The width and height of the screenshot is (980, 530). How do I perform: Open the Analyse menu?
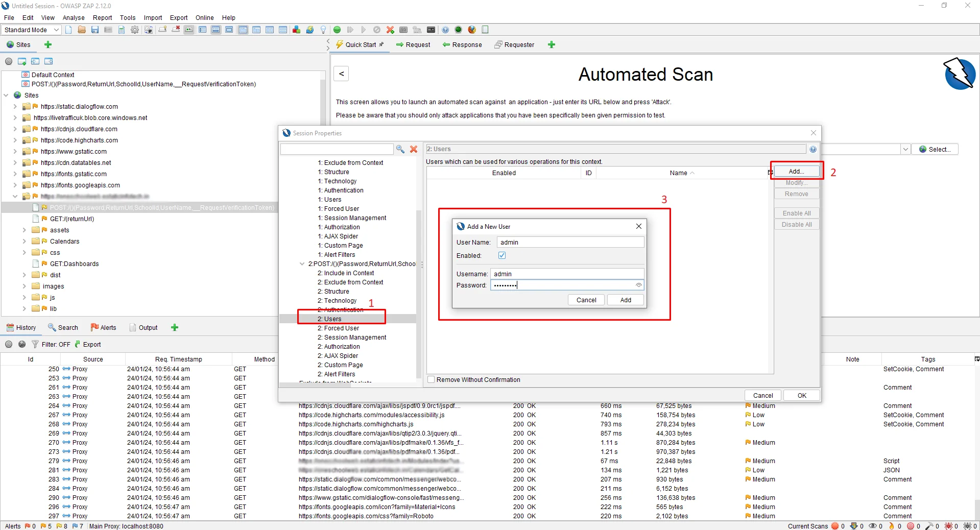(x=73, y=17)
